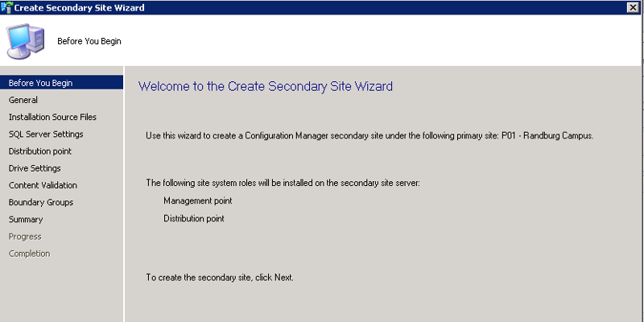Click the wizard title bar icon
This screenshot has height=322, width=644.
click(x=6, y=7)
